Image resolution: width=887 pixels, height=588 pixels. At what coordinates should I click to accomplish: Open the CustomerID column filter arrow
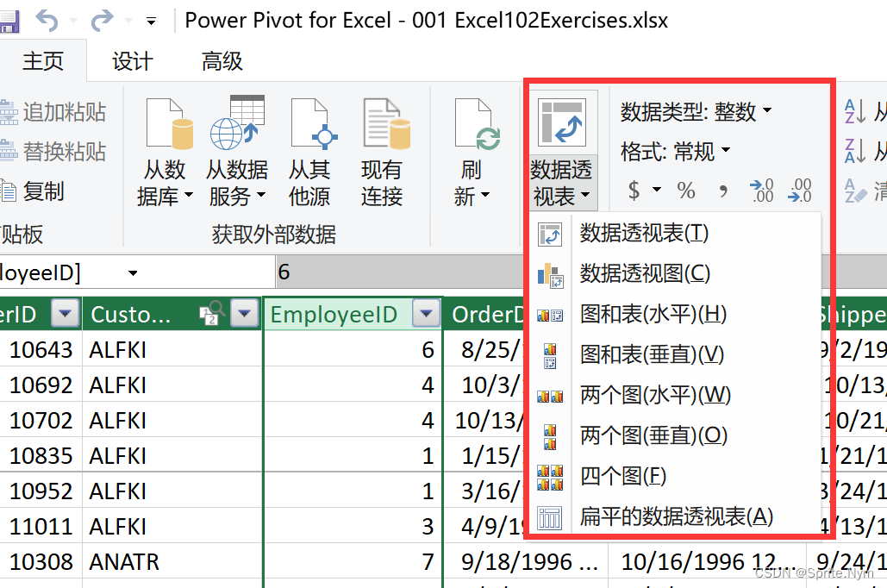pyautogui.click(x=245, y=313)
